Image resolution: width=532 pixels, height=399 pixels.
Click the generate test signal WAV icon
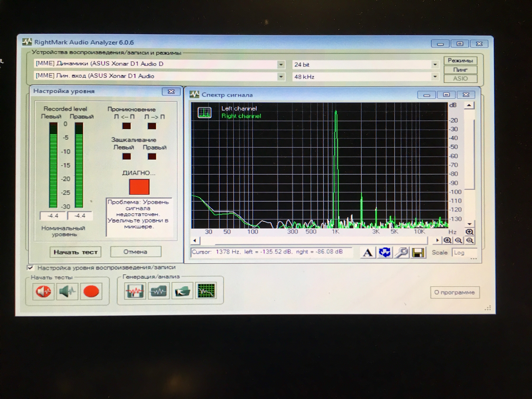[135, 291]
